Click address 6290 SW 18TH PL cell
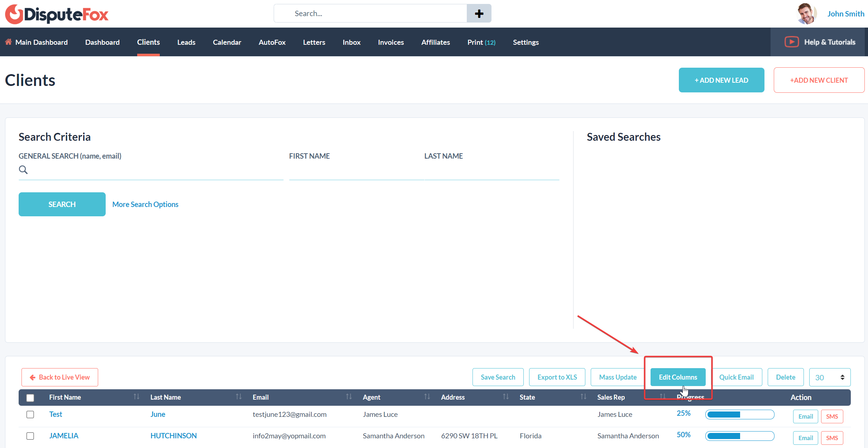 tap(469, 436)
